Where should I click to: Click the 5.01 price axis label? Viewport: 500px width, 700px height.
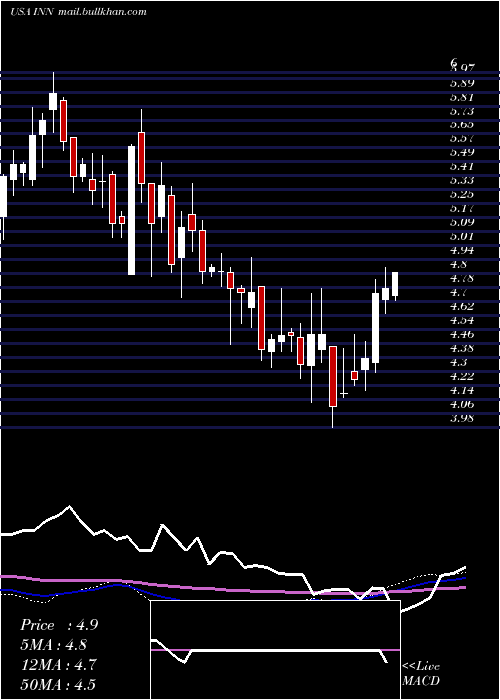tap(462, 236)
